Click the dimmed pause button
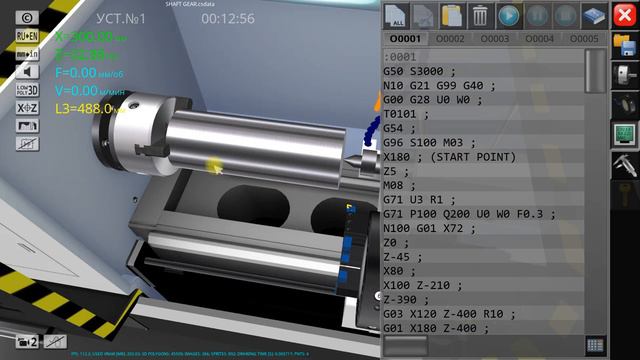The image size is (640, 360). [x=537, y=16]
